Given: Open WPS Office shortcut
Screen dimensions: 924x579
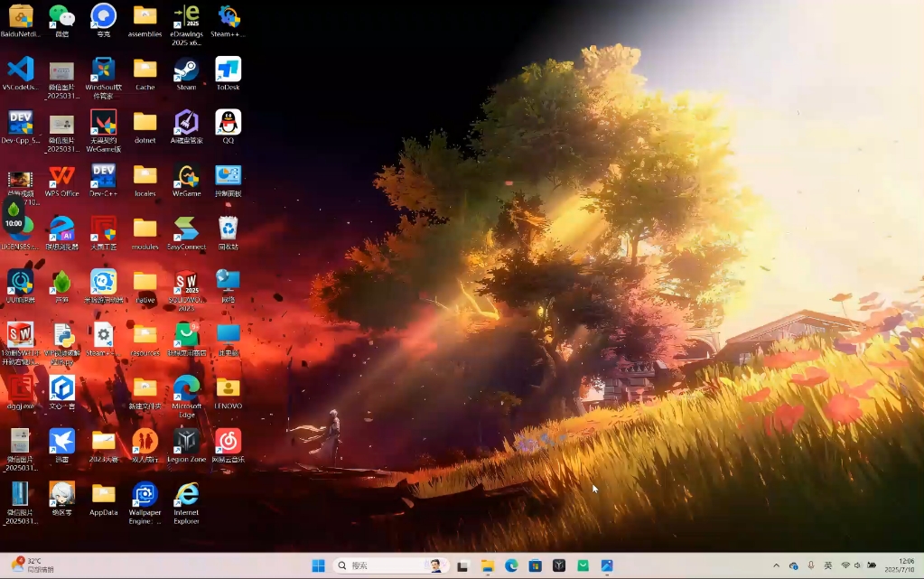Looking at the screenshot, I should pyautogui.click(x=62, y=176).
